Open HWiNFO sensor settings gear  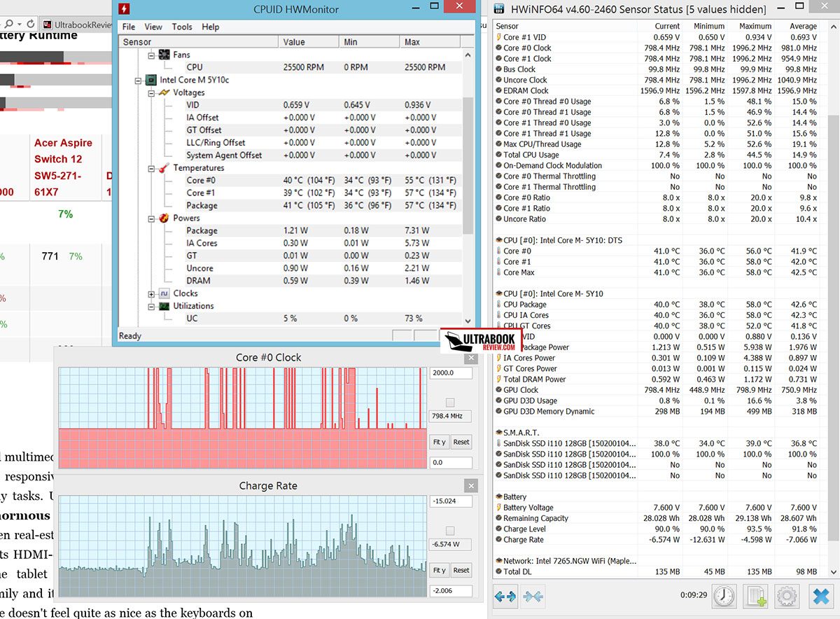pyautogui.click(x=787, y=597)
